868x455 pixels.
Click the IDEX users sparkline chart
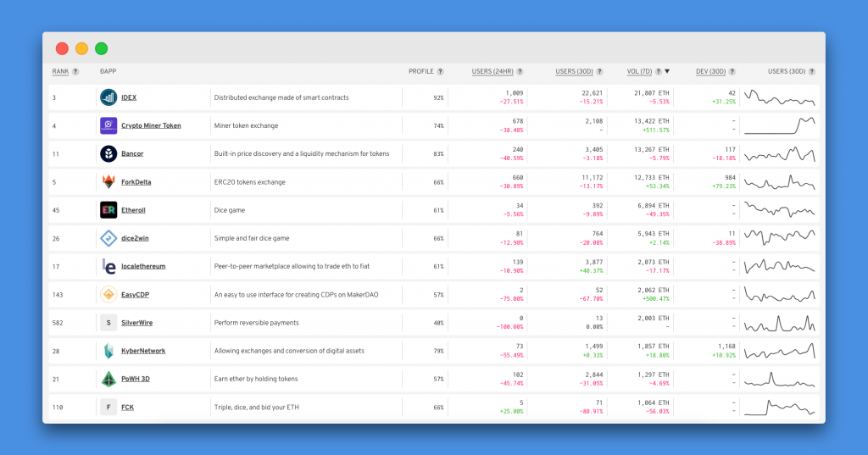pyautogui.click(x=780, y=97)
